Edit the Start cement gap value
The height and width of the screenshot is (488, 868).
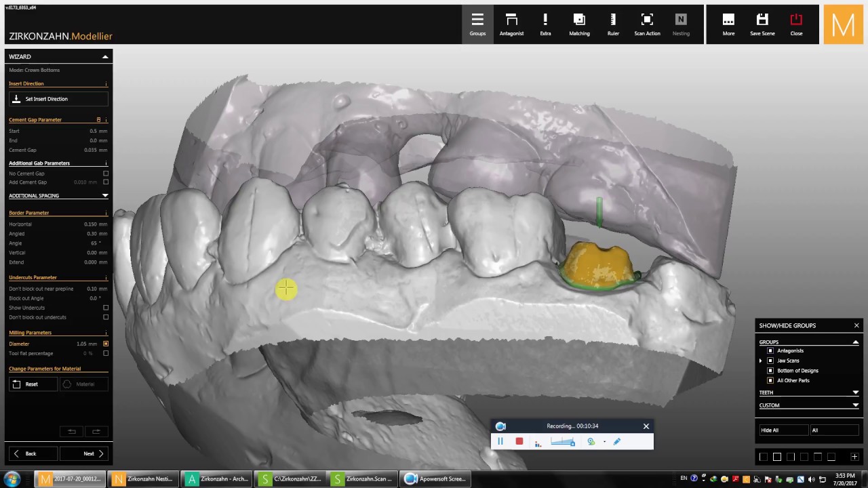tap(93, 131)
